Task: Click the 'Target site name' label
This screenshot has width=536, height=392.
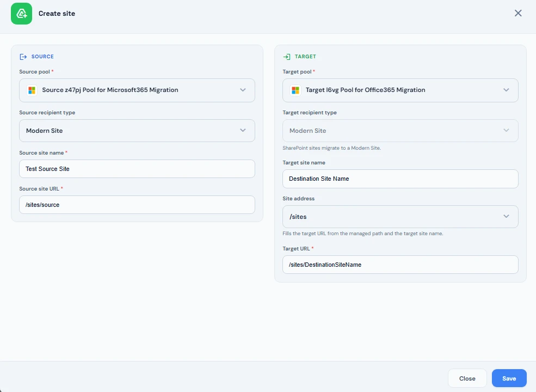Action: [x=304, y=163]
